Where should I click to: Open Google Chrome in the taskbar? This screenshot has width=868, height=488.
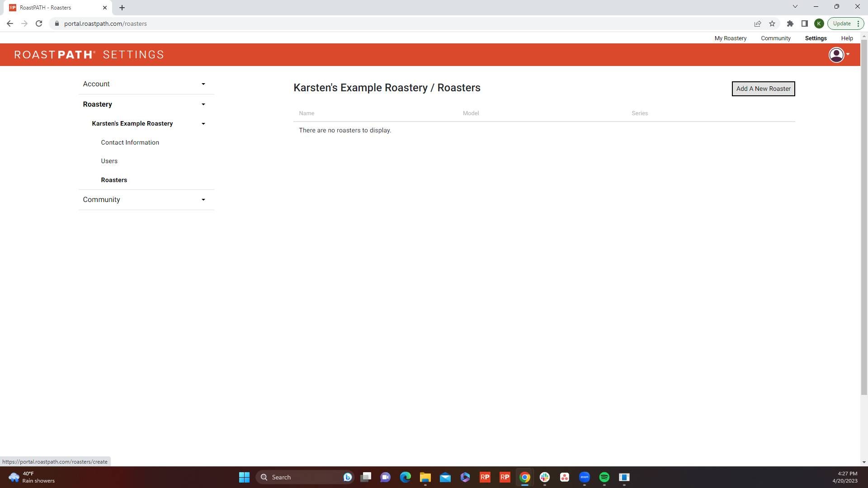pos(525,477)
